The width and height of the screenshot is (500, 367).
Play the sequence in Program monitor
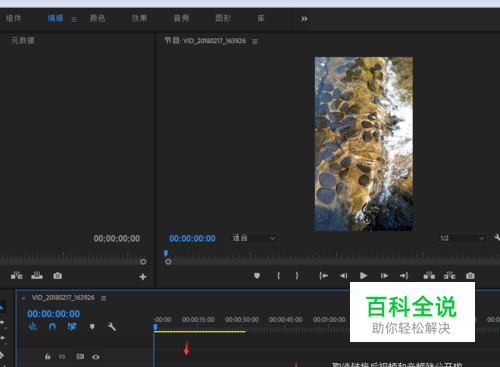coord(364,276)
